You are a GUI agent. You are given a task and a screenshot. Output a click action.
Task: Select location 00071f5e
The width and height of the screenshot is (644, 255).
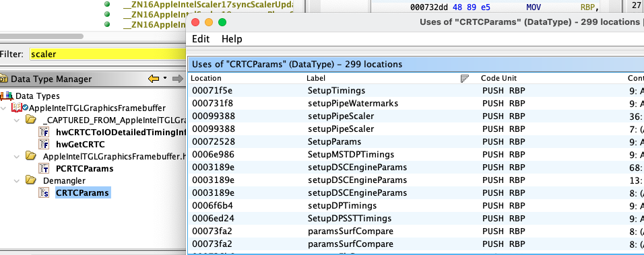pyautogui.click(x=212, y=91)
